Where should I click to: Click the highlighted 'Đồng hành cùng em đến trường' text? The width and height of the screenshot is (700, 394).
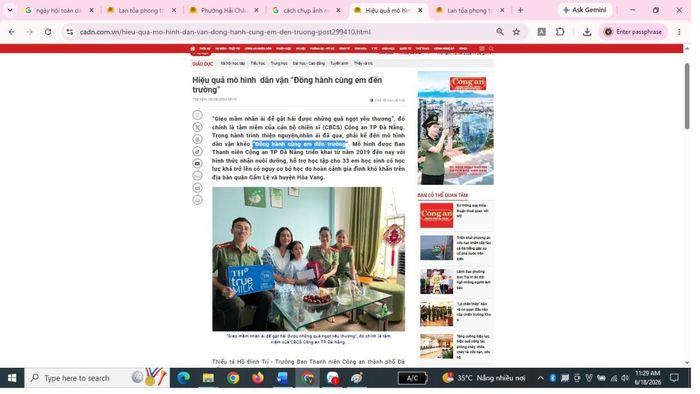[300, 144]
